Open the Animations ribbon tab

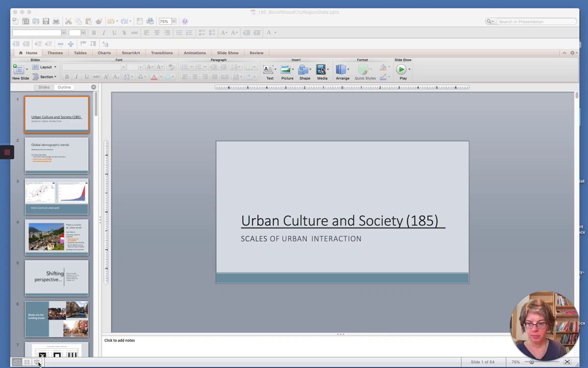point(194,53)
